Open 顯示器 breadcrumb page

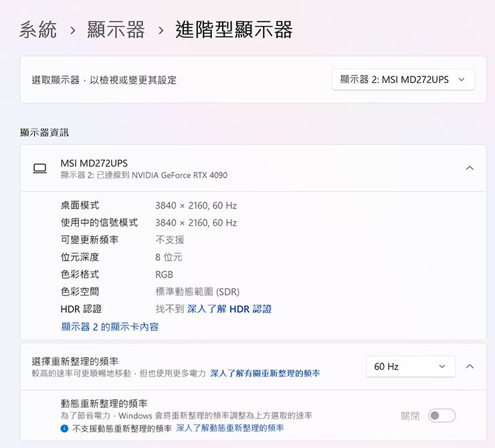pos(116,30)
